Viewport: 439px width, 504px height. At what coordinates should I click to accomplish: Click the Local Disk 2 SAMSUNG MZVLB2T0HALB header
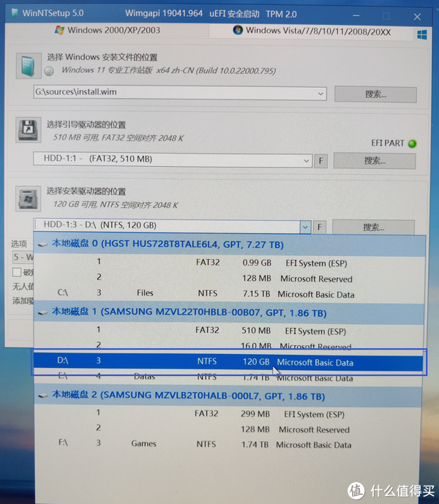228,396
